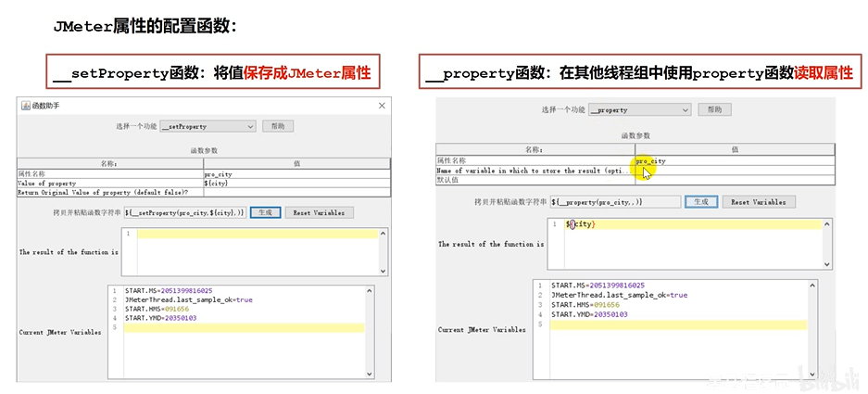Click pro_city value cell in property table
Viewport: 868px width, 394px height.
coord(735,161)
